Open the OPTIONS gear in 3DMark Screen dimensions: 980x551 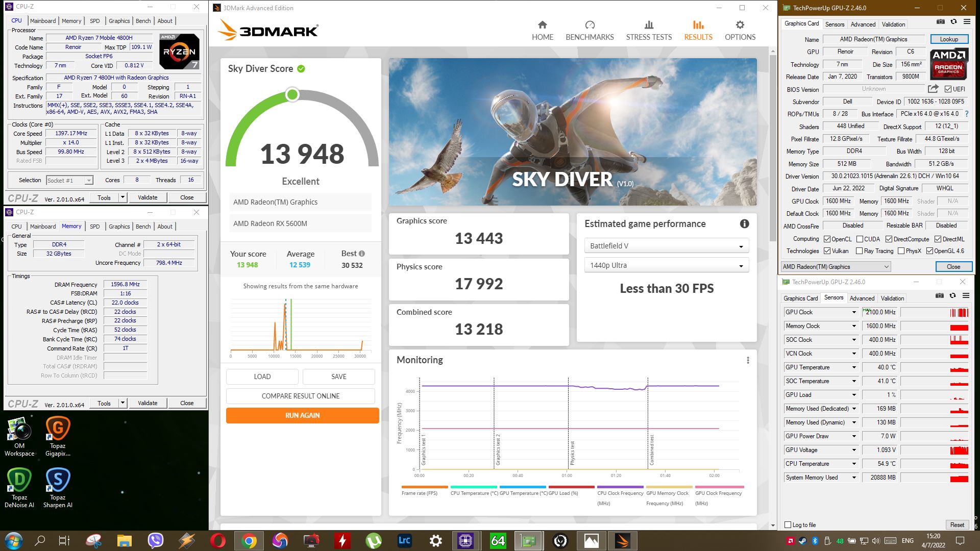(x=740, y=24)
